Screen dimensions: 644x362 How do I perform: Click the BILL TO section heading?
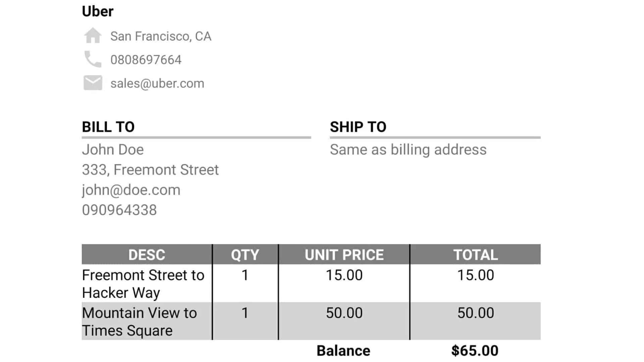tap(108, 127)
